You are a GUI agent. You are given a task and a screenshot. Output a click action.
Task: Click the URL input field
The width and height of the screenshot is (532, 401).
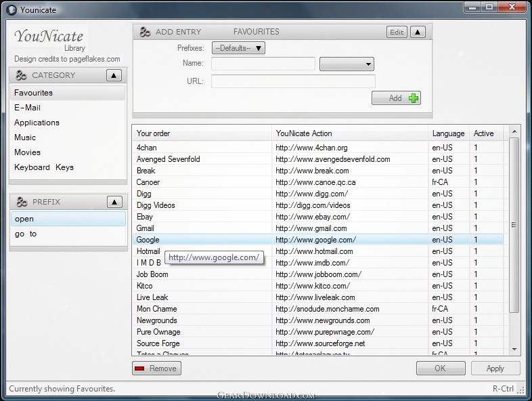(x=293, y=81)
